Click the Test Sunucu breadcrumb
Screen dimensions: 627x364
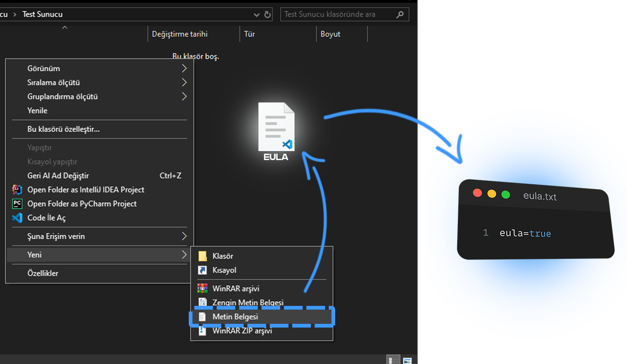click(42, 14)
